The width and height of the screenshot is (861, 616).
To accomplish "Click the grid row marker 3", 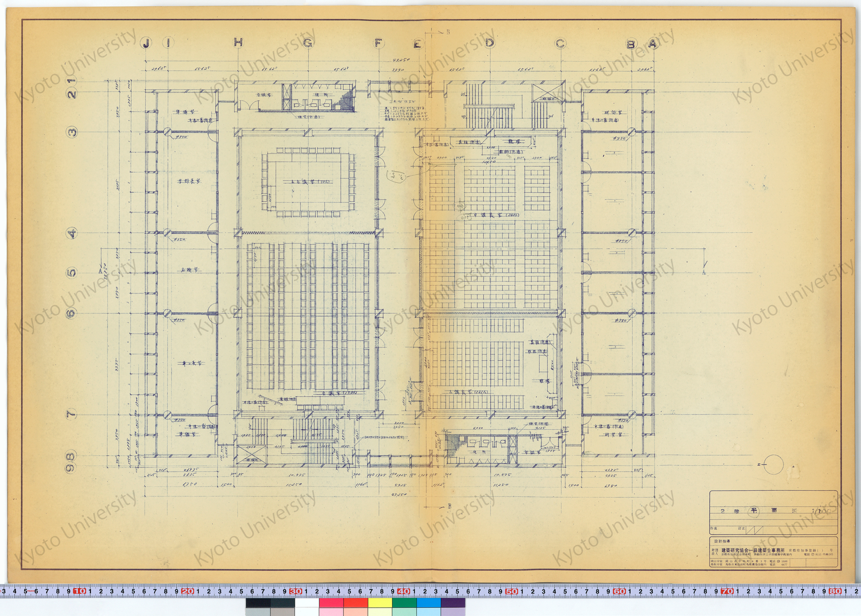I will pyautogui.click(x=72, y=132).
